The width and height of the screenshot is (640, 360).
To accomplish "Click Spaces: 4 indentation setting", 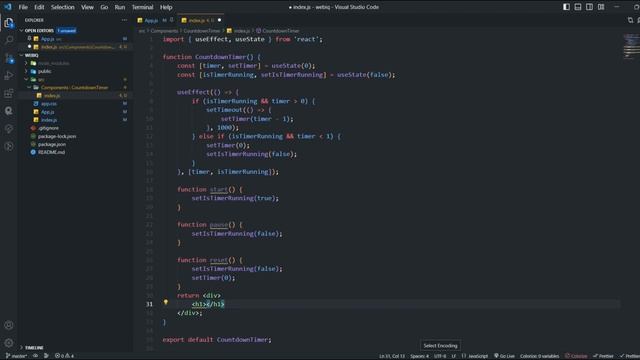I will tap(420, 356).
